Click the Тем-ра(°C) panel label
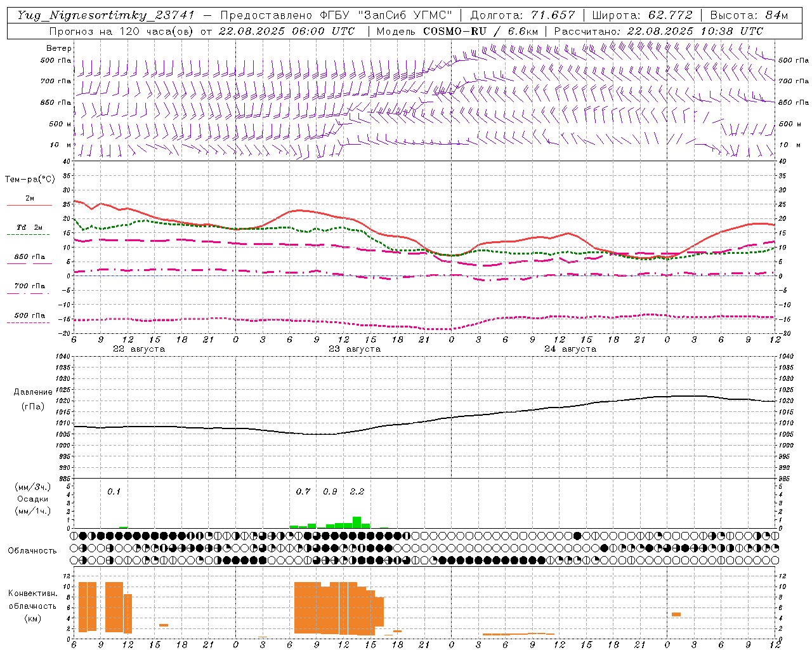The height and width of the screenshot is (650, 812). [x=30, y=180]
